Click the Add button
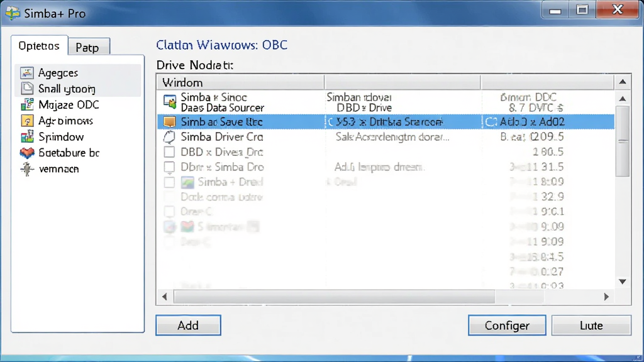This screenshot has height=362, width=644. pos(188,325)
